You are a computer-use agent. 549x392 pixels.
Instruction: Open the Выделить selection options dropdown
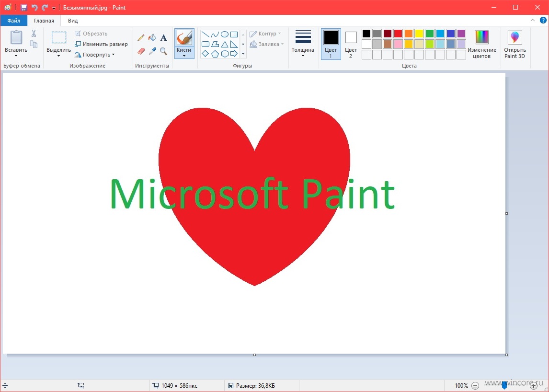[59, 56]
